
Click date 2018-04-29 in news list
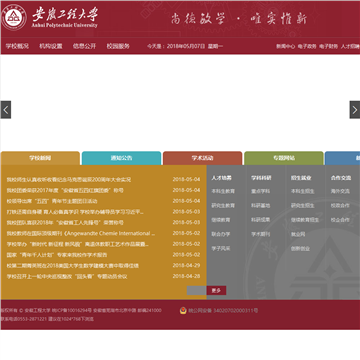click(186, 266)
